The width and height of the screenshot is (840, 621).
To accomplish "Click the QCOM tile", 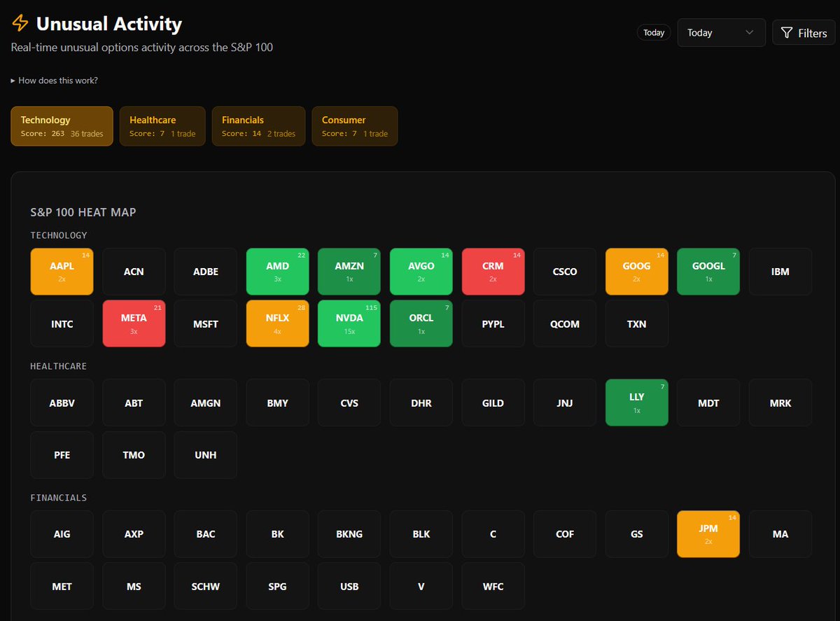I will [x=565, y=323].
